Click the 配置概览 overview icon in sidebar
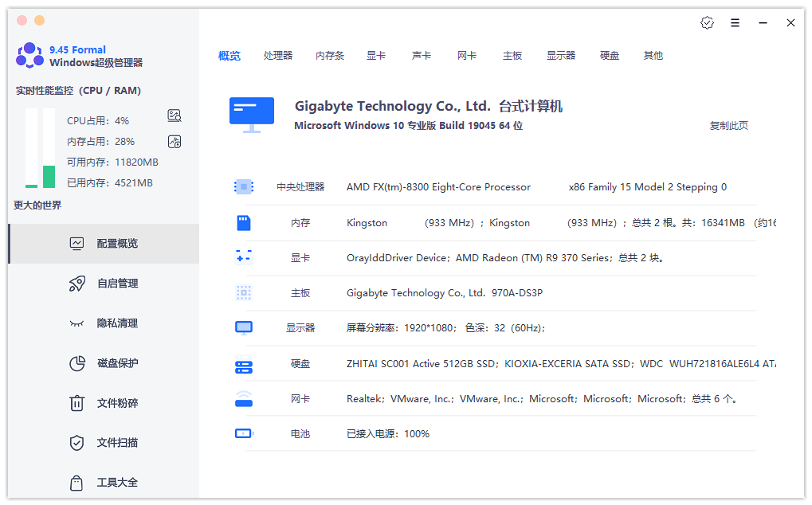This screenshot has height=505, width=812. [77, 243]
